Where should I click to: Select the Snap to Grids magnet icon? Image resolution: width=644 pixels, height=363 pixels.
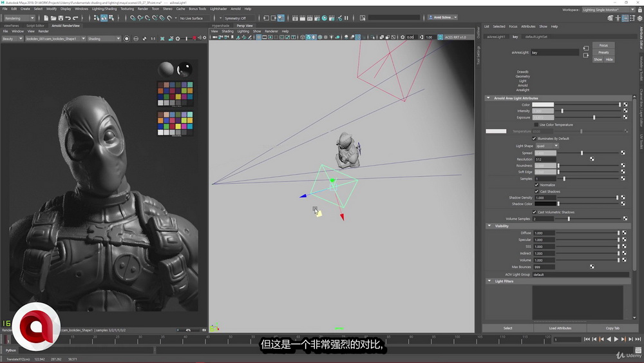(x=133, y=18)
